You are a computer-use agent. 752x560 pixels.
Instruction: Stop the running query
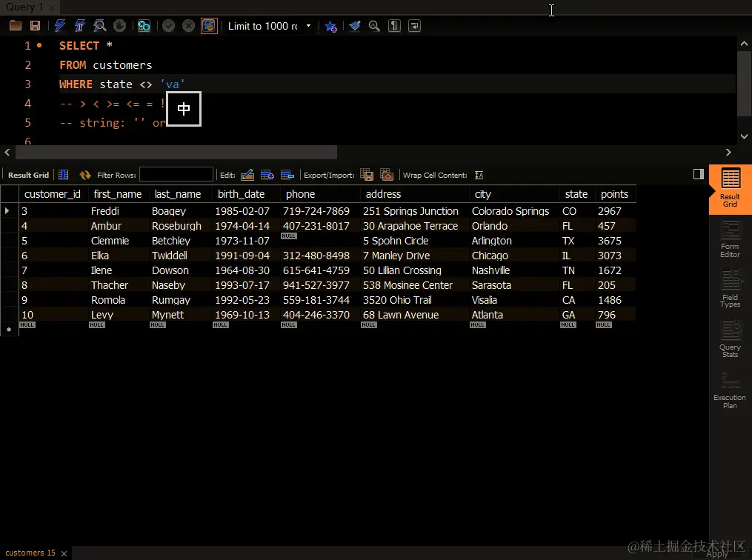point(119,26)
